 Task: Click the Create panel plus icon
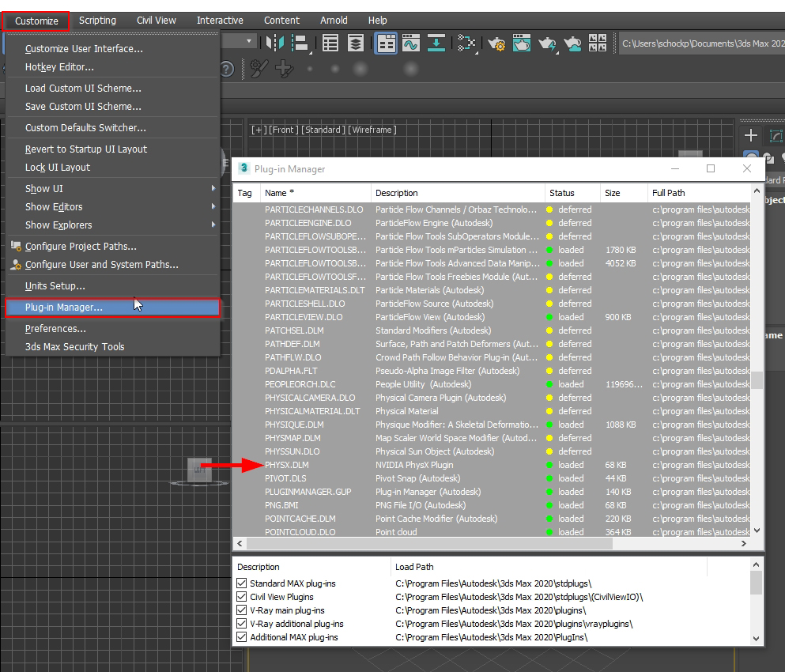[x=751, y=136]
